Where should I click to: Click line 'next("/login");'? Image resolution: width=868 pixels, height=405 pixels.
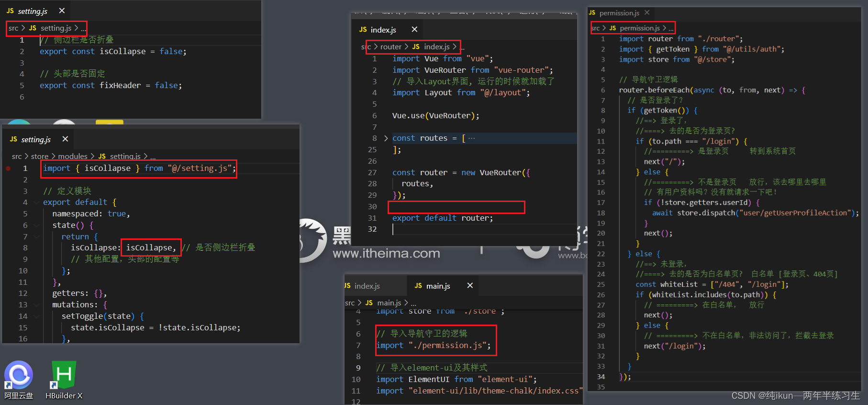675,346
